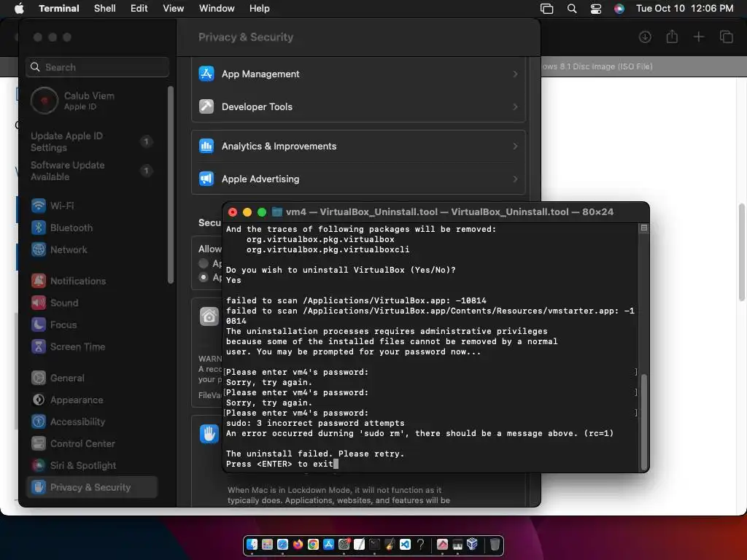Click the downloads icon in the browser toolbar
The image size is (747, 560).
[x=645, y=36]
